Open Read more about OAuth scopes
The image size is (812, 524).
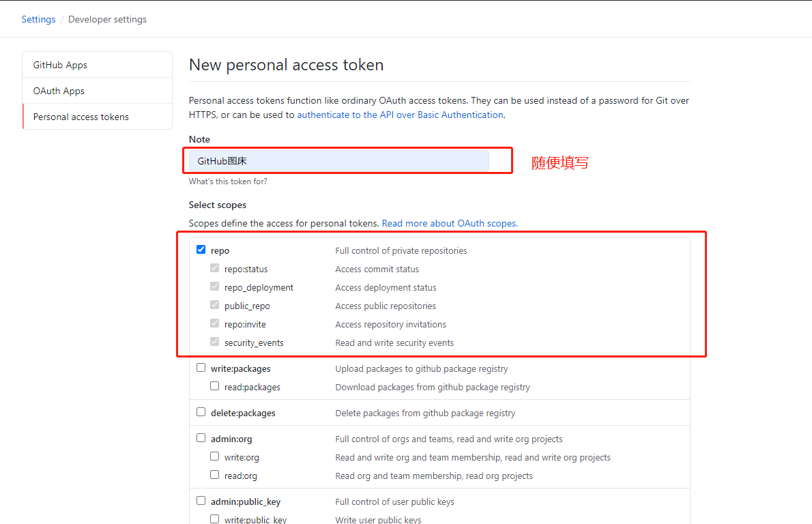(x=450, y=223)
